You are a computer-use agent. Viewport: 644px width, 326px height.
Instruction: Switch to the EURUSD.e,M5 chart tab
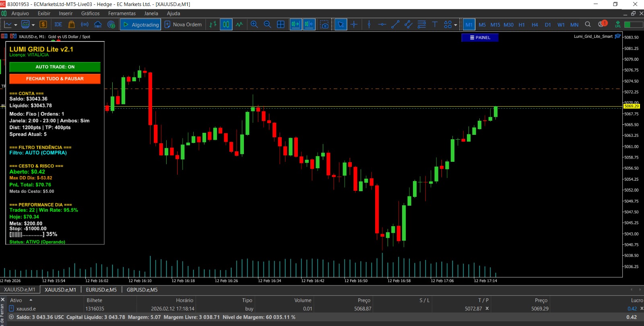tap(101, 290)
